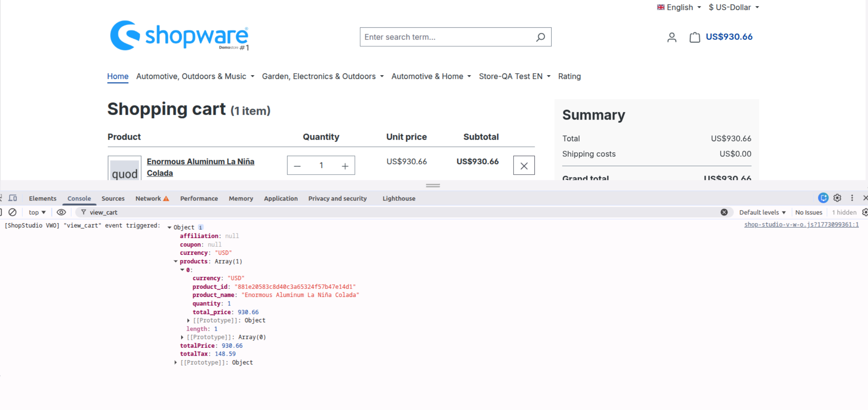
Task: Click the search magnifier icon
Action: [x=540, y=37]
